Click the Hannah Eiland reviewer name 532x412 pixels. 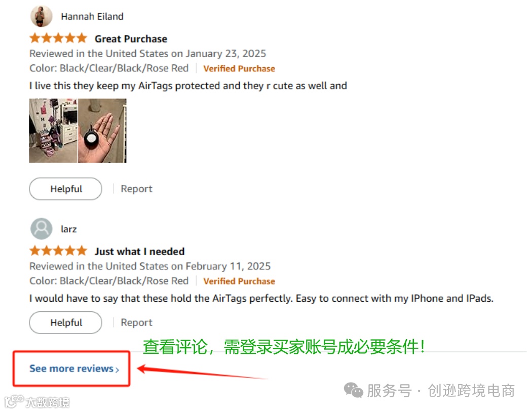[92, 16]
